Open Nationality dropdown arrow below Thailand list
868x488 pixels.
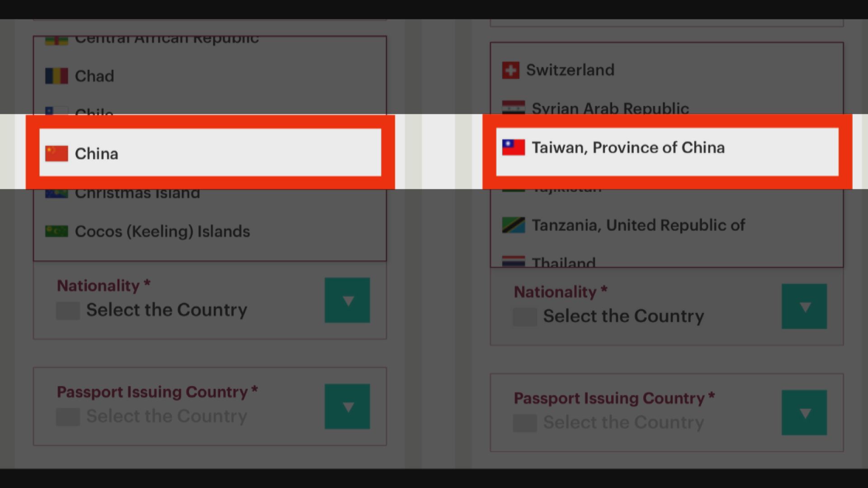[804, 307]
